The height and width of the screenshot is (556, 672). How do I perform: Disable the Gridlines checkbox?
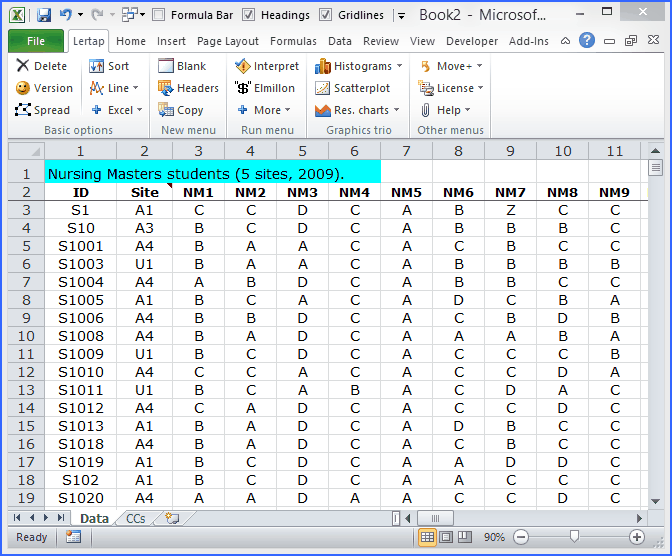pyautogui.click(x=326, y=15)
